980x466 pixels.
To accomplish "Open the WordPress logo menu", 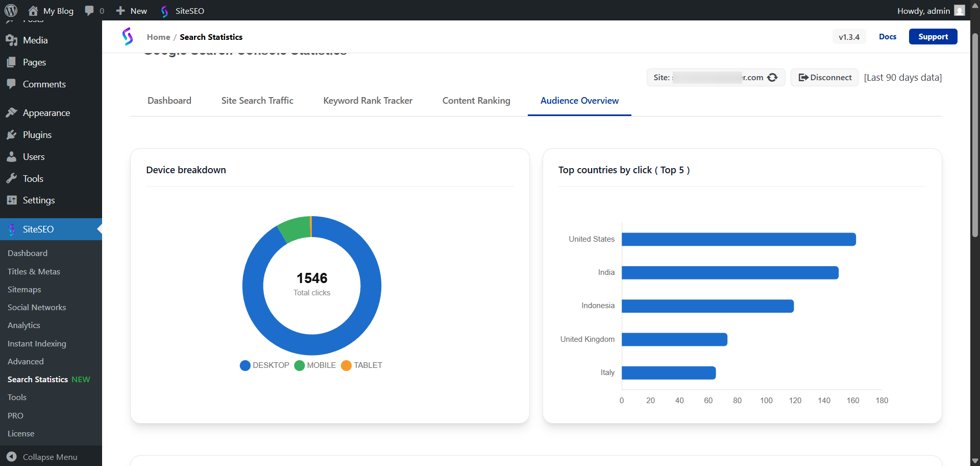I will [x=11, y=11].
